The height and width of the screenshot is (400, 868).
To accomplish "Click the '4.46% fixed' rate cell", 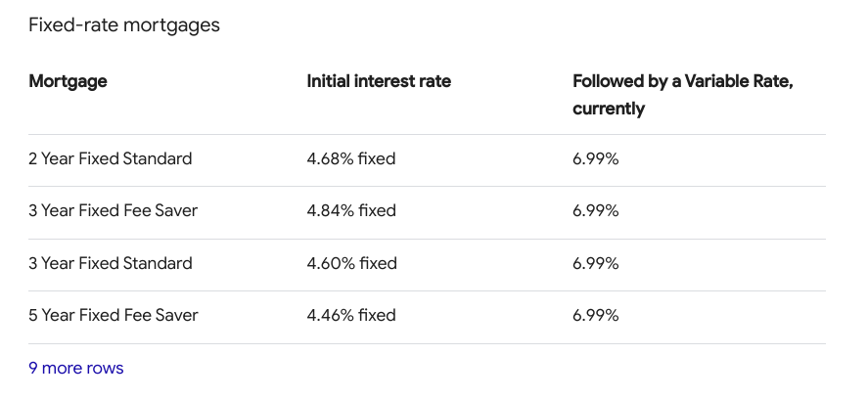I will 351,315.
